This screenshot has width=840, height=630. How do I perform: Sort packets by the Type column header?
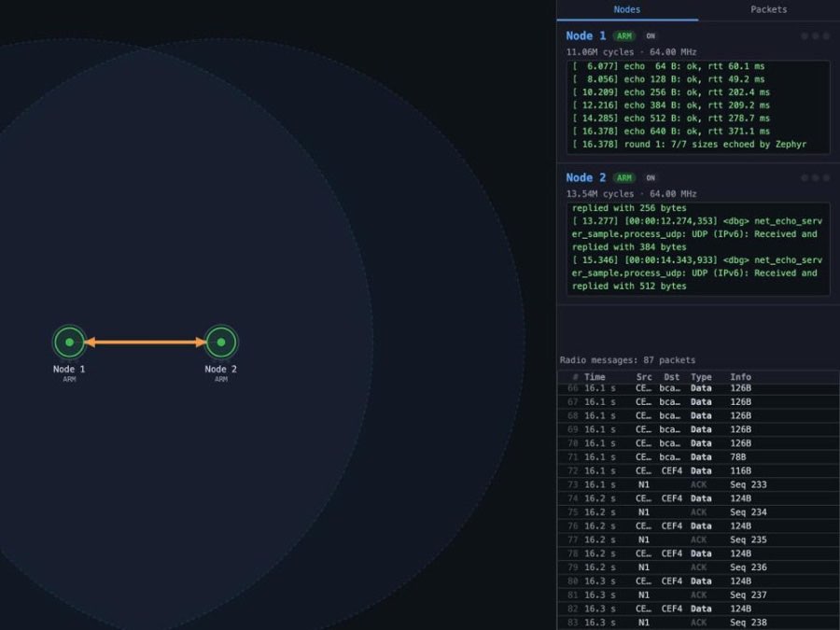(x=701, y=377)
